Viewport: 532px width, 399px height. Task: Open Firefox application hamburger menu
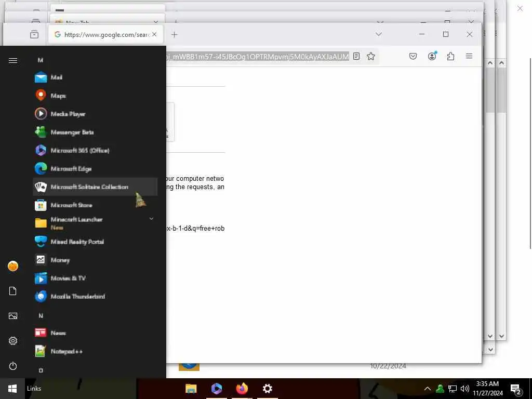[469, 56]
